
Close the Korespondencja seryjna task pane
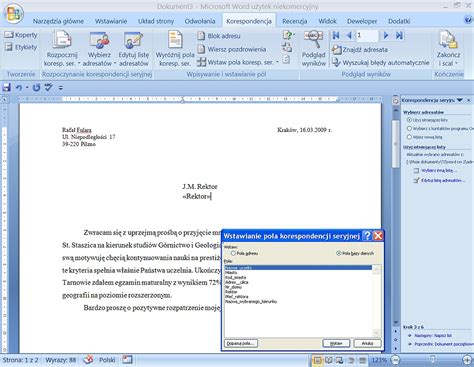[468, 100]
